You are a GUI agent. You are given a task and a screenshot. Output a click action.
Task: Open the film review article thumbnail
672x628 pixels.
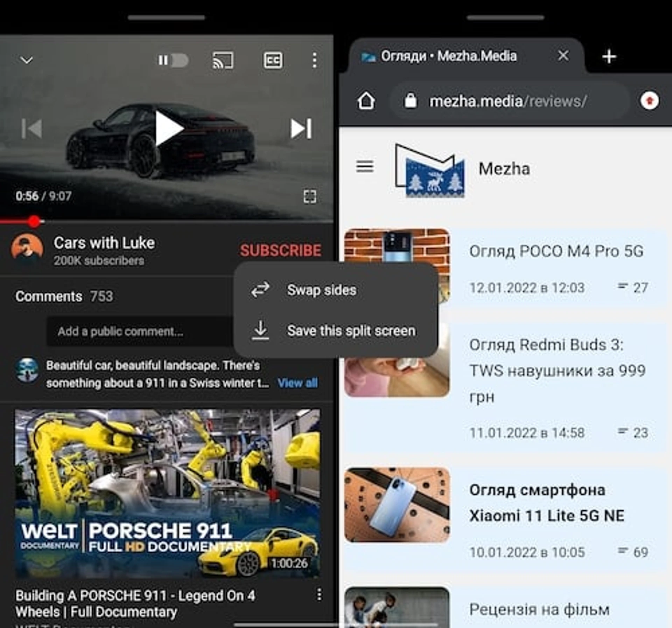397,607
